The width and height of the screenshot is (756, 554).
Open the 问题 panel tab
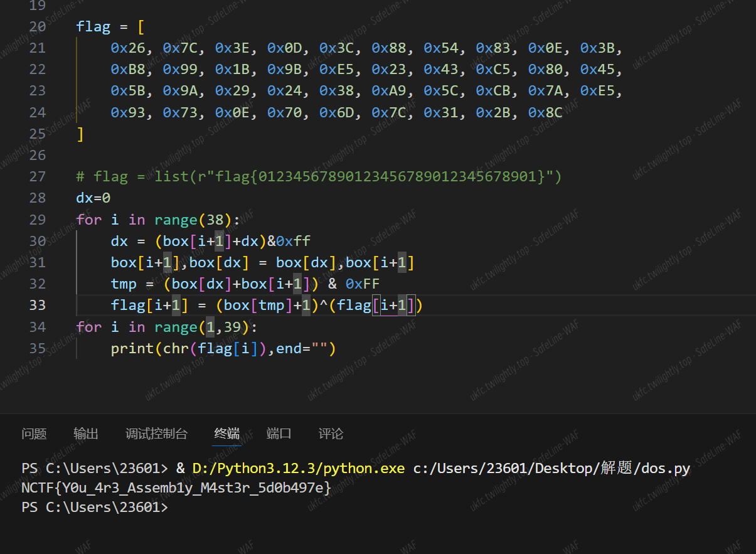pos(34,434)
